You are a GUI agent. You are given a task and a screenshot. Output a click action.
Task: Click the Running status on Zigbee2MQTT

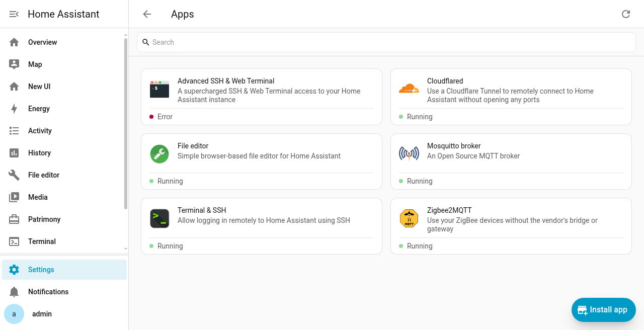pyautogui.click(x=416, y=246)
